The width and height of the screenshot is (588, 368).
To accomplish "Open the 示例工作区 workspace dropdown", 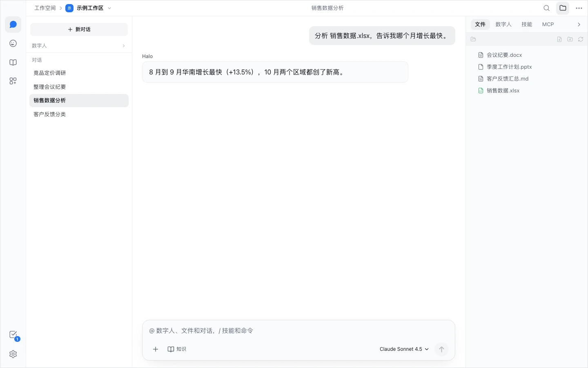I will click(x=89, y=8).
